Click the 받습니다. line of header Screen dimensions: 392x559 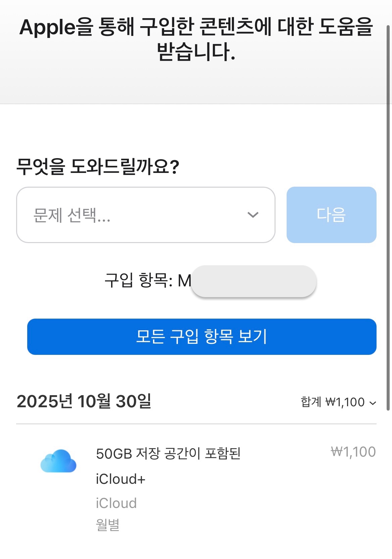point(196,52)
